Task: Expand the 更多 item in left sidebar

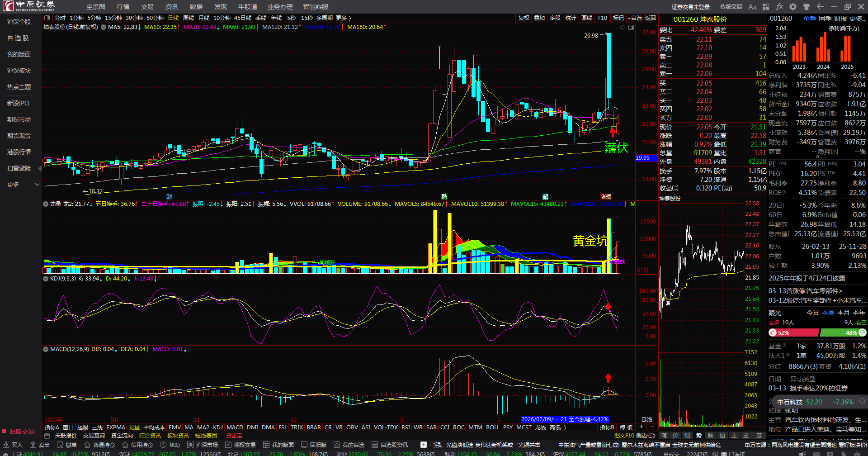Action: (x=23, y=185)
